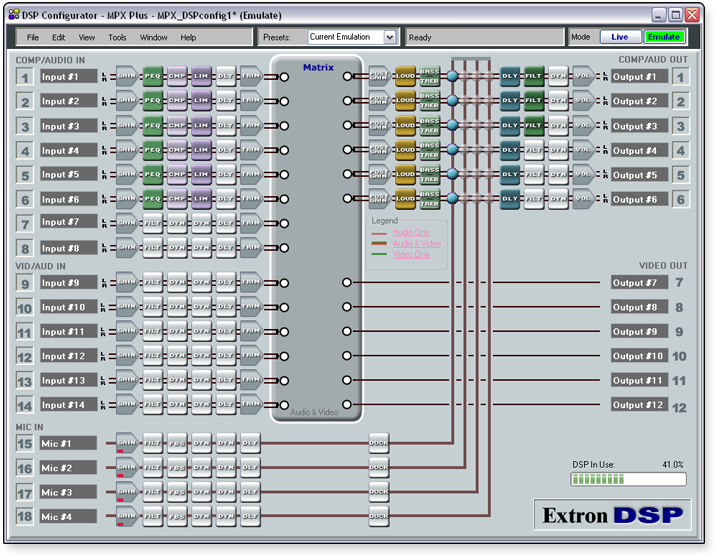This screenshot has width=715, height=557.
Task: Open the Tools menu
Action: coord(117,37)
